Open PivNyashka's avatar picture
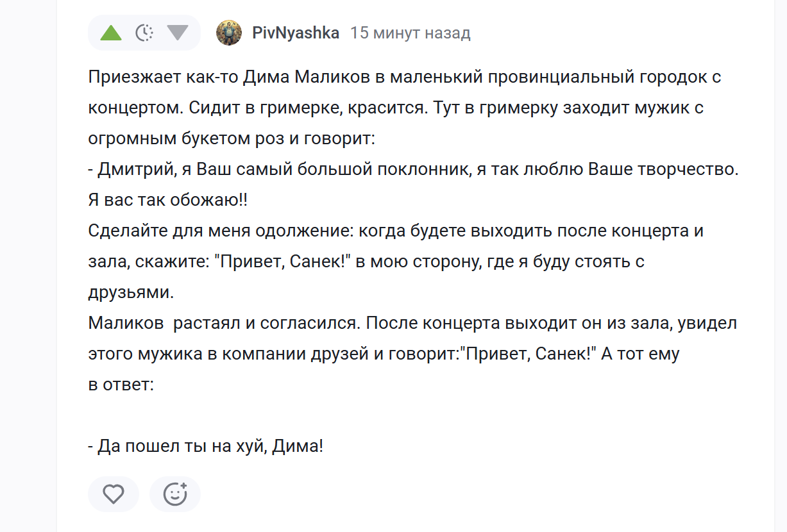The height and width of the screenshot is (532, 787). [x=229, y=33]
